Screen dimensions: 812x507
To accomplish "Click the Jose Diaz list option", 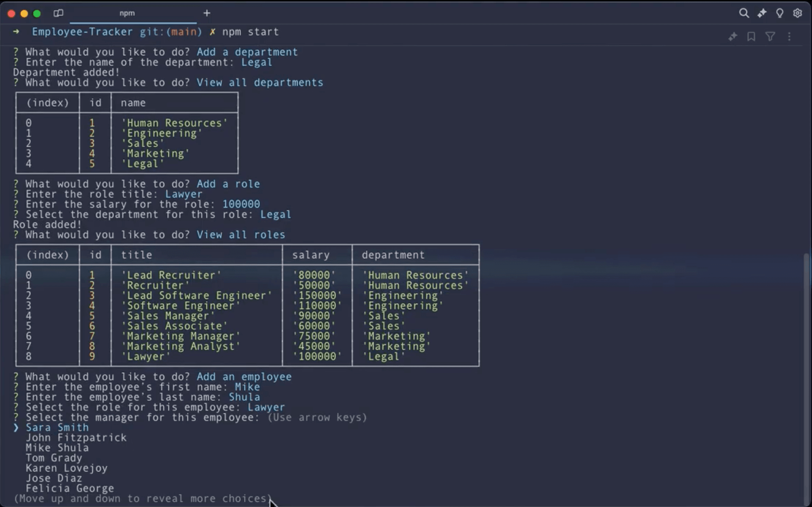I will pos(54,478).
